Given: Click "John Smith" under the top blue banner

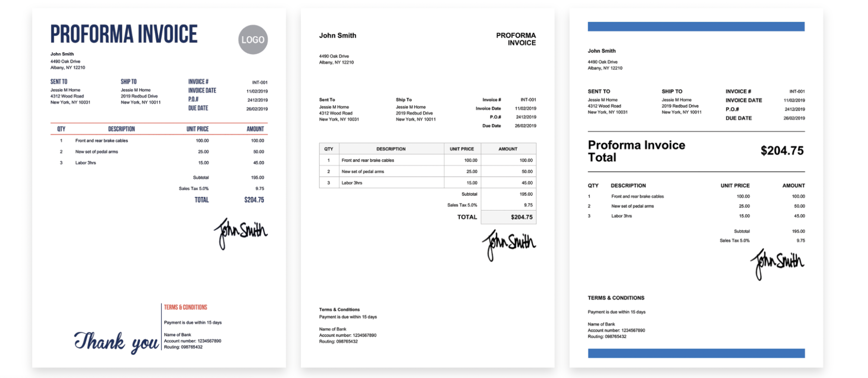Looking at the screenshot, I should pos(601,51).
